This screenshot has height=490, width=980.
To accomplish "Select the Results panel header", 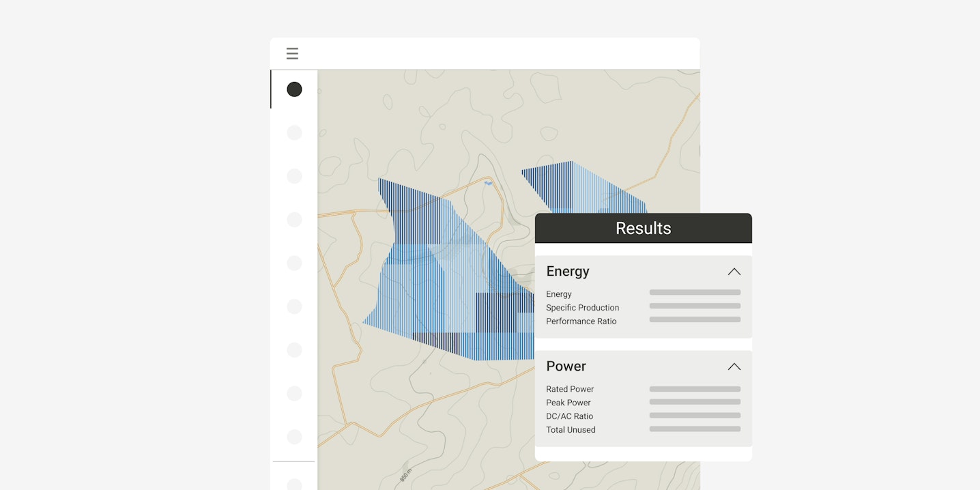I will pos(643,229).
